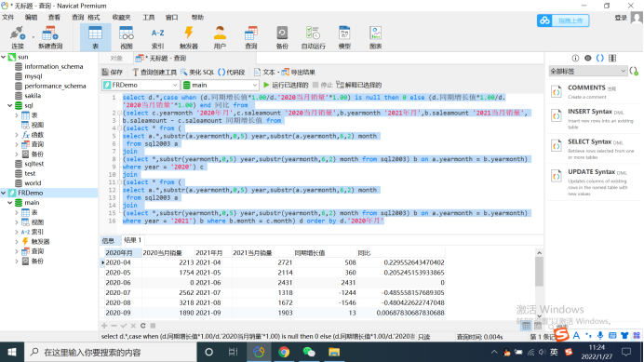
Task: Select the Table (表) toolbar icon
Action: click(95, 37)
